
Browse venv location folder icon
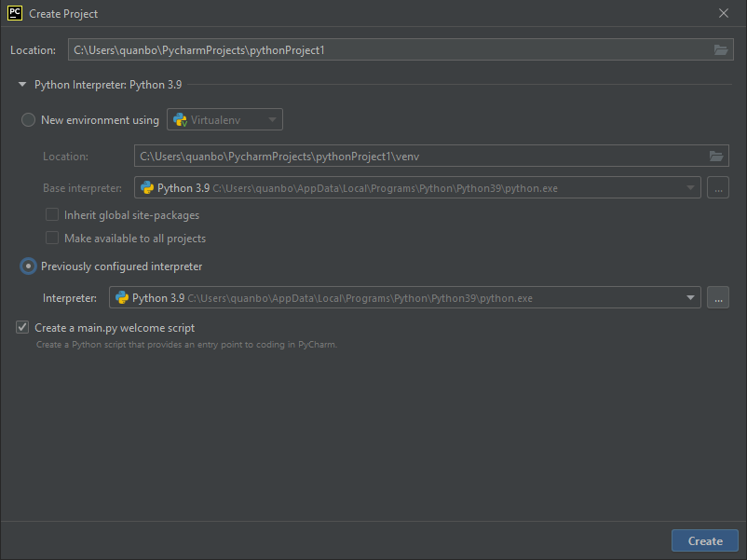pos(716,156)
